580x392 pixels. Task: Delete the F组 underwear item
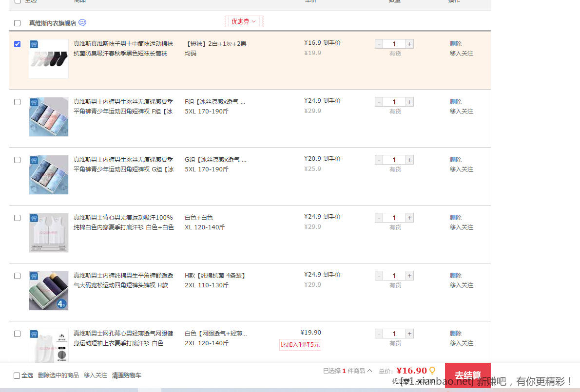click(x=456, y=102)
